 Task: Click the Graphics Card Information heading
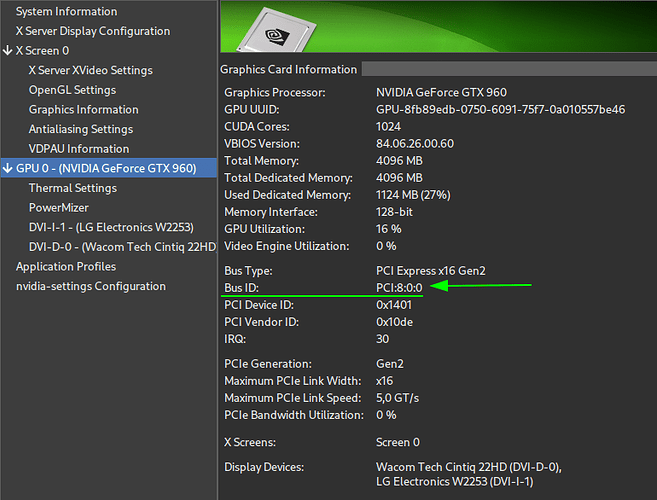[289, 70]
